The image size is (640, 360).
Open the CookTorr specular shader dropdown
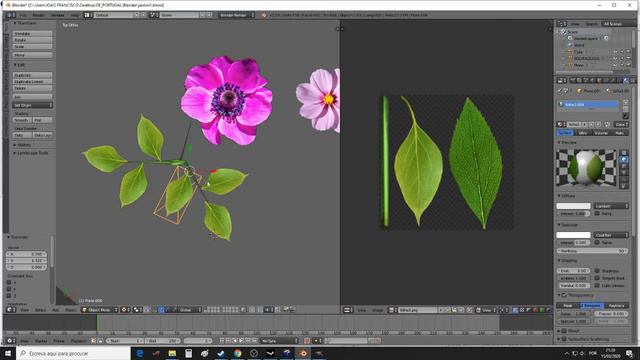[611, 235]
